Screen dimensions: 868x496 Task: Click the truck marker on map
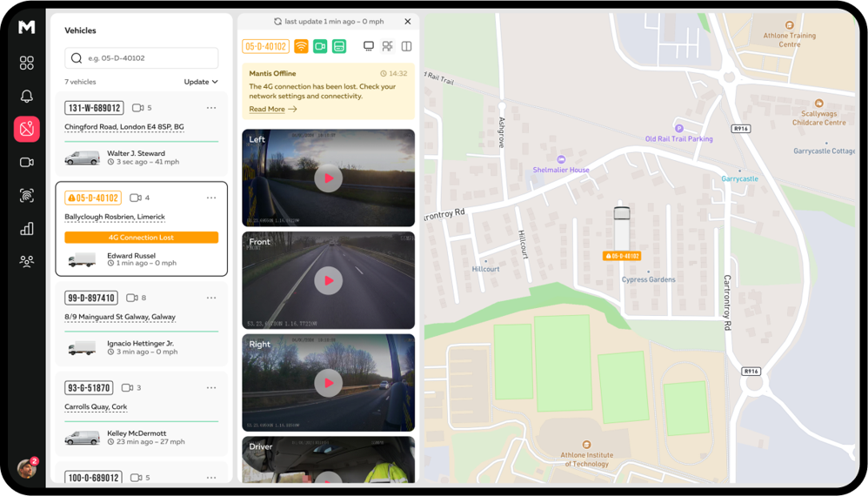(622, 228)
